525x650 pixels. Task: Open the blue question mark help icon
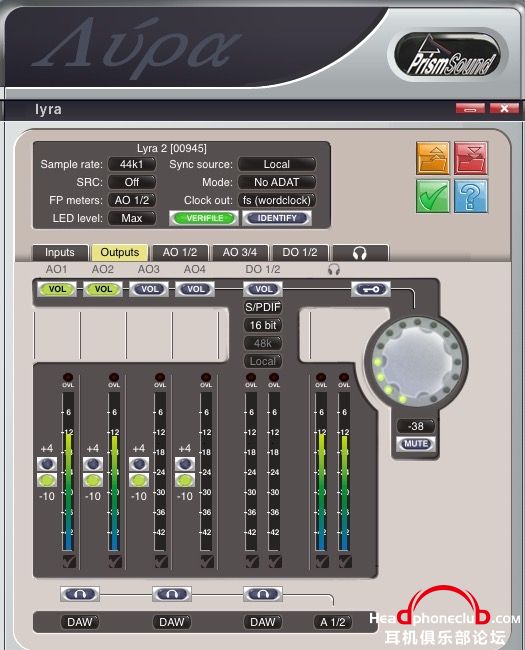(x=471, y=196)
